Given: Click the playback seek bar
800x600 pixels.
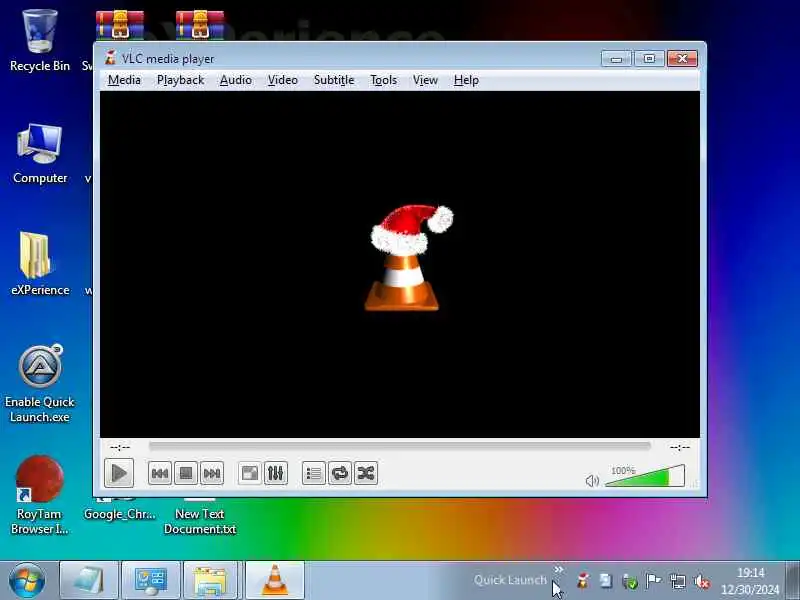Looking at the screenshot, I should [x=399, y=447].
